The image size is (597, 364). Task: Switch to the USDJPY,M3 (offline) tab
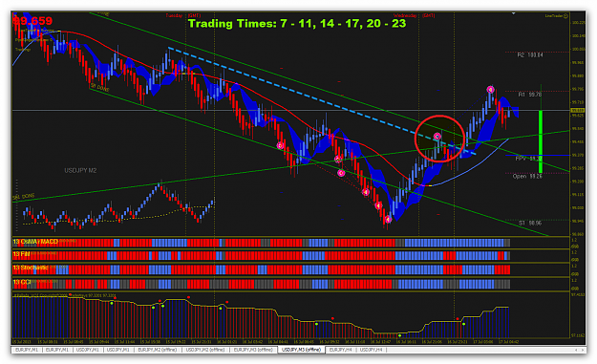tap(302, 350)
